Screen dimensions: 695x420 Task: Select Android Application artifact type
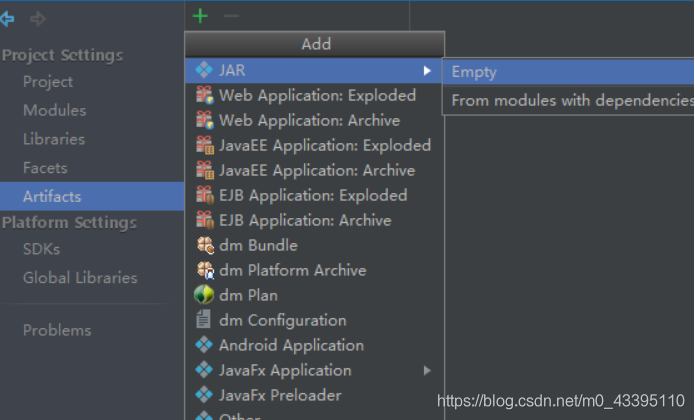pos(314,345)
